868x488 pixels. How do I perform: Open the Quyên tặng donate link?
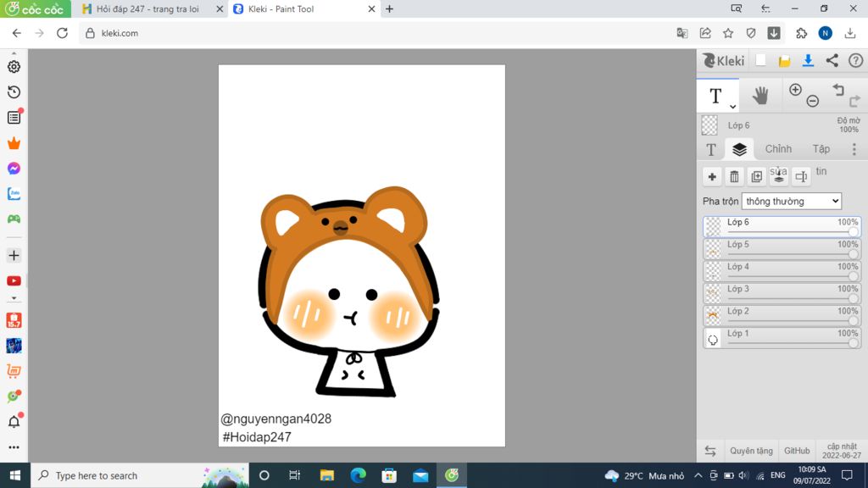pyautogui.click(x=751, y=451)
